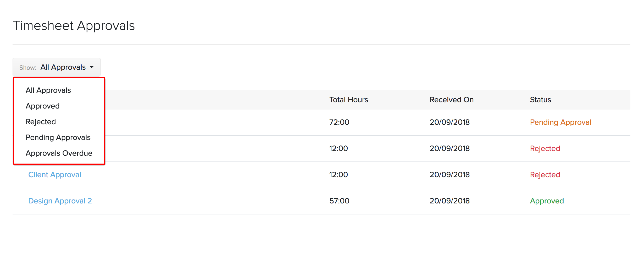The height and width of the screenshot is (259, 644).
Task: Open the Design Approval 2 link
Action: coord(60,201)
